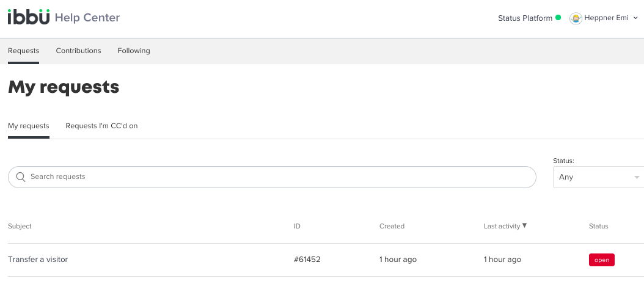Click the Status Platform link
This screenshot has height=284, width=644.
click(x=525, y=18)
